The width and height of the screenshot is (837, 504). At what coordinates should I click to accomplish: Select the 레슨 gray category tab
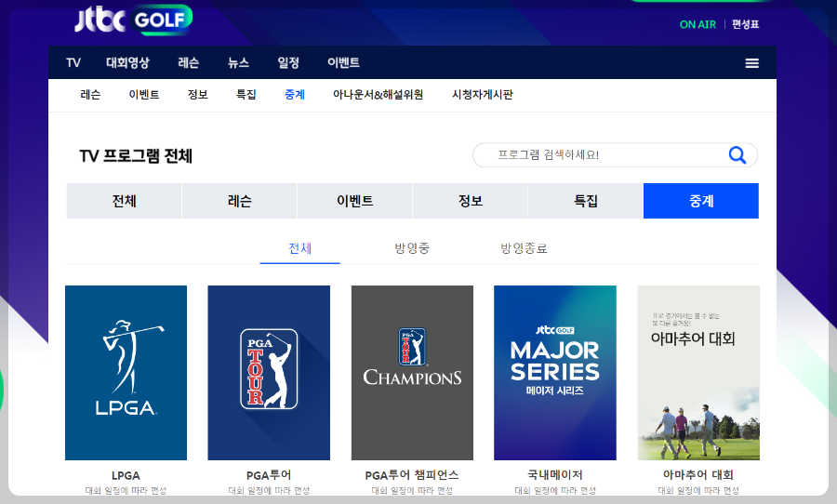coord(239,201)
